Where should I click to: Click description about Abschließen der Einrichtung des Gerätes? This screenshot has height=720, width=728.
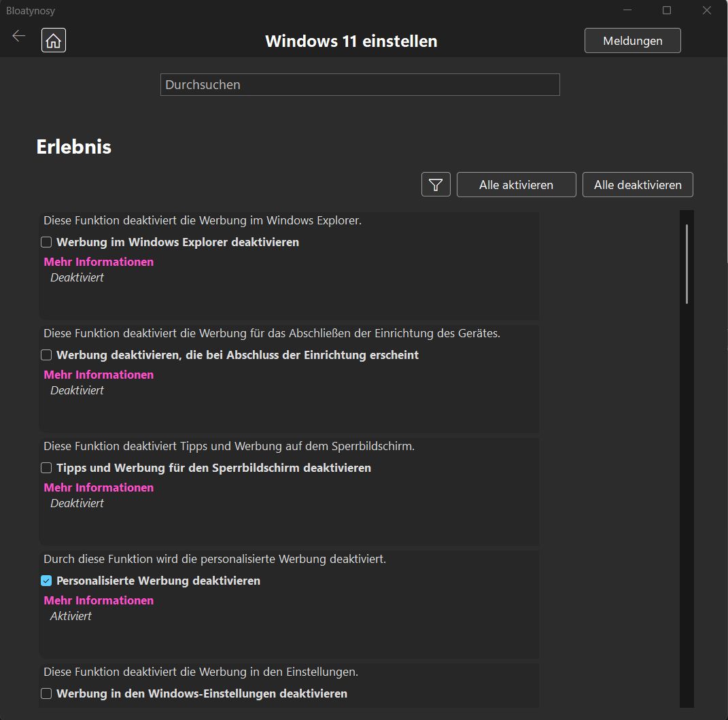tap(272, 333)
